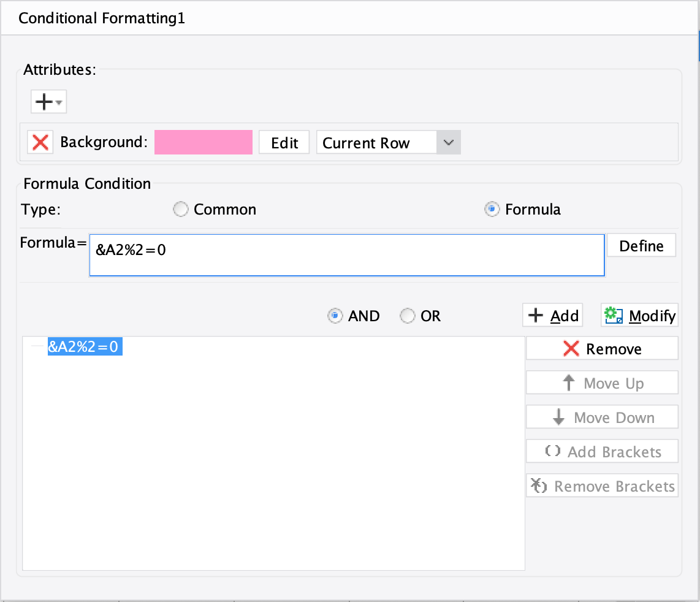Click the Add Brackets parentheses icon

point(552,451)
